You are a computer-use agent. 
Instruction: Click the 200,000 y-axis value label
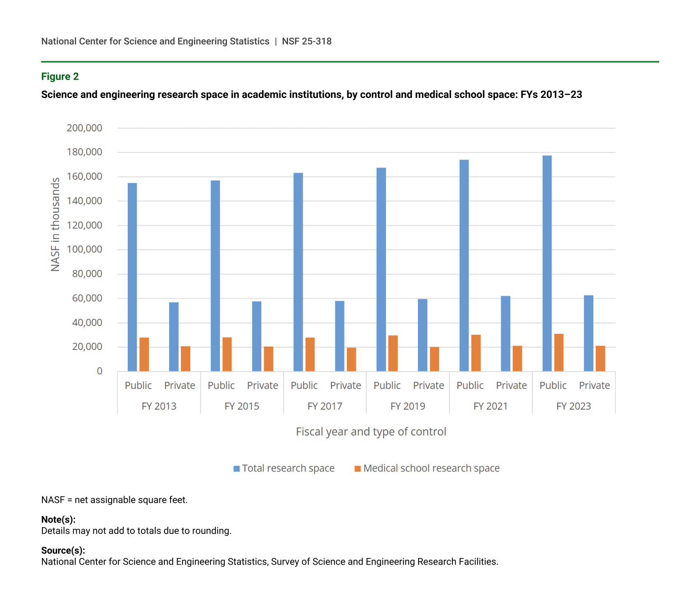point(84,128)
